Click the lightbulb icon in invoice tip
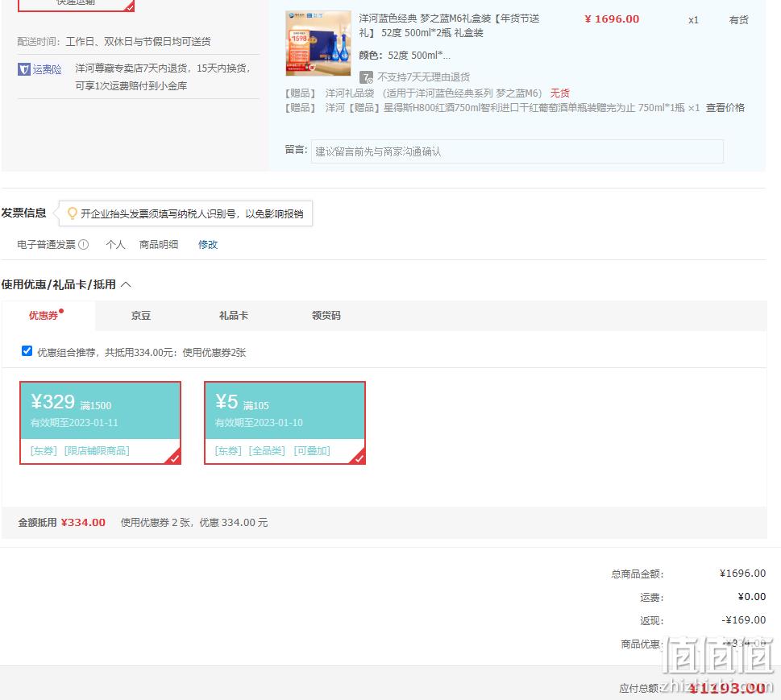 (73, 213)
